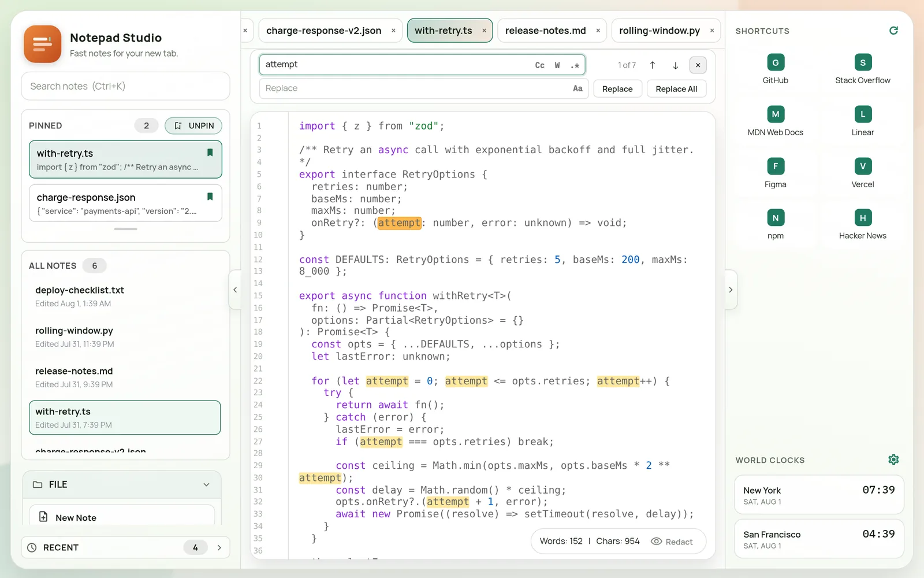This screenshot has width=924, height=578.
Task: Click 'Chars: 954' in status bar
Action: (618, 542)
